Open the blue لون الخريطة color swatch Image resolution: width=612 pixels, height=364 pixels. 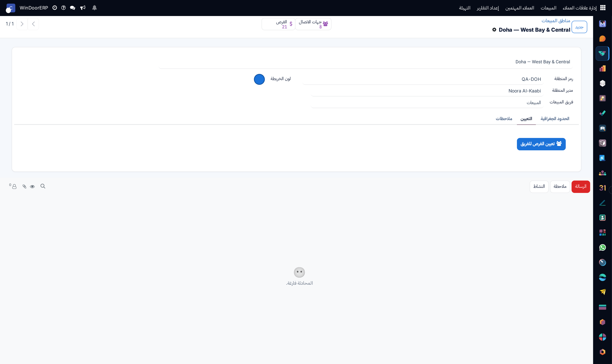[x=259, y=79]
